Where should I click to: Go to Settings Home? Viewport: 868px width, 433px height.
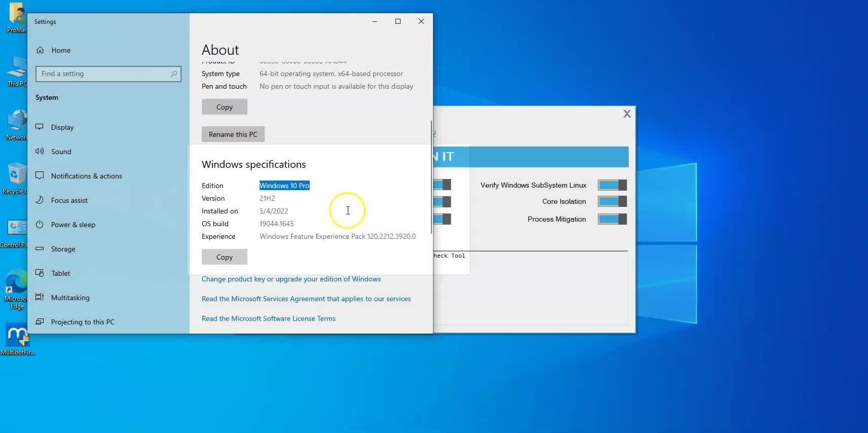click(x=61, y=50)
